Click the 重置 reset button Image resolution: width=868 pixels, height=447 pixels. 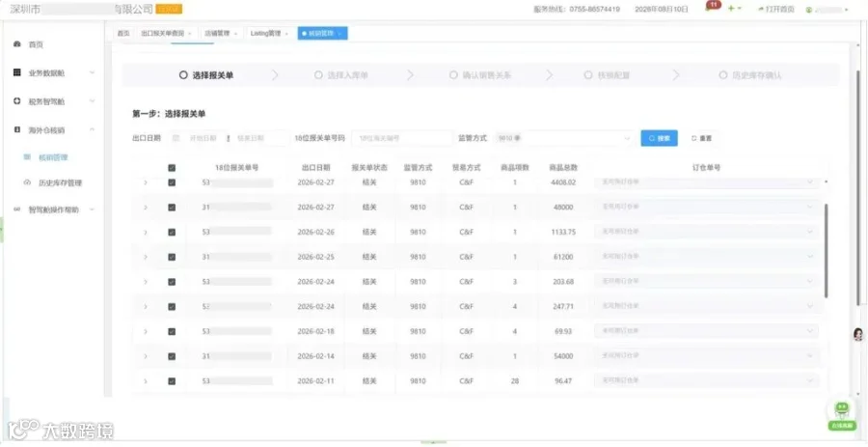[x=701, y=138]
